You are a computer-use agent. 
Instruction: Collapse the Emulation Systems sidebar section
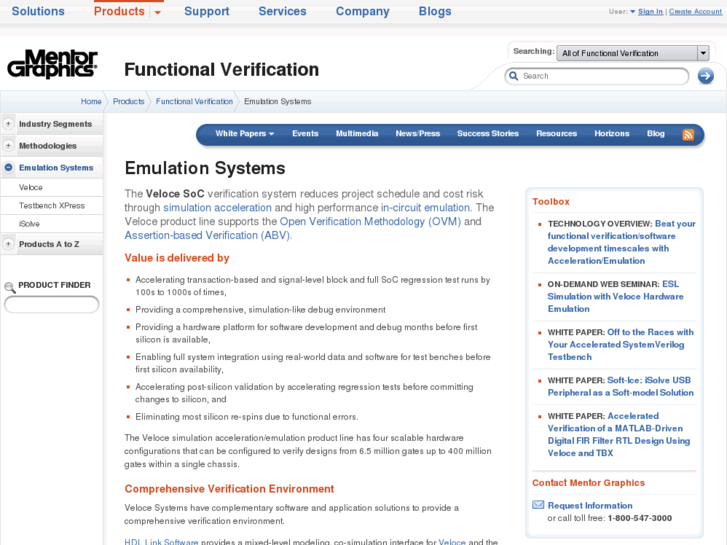(8, 167)
